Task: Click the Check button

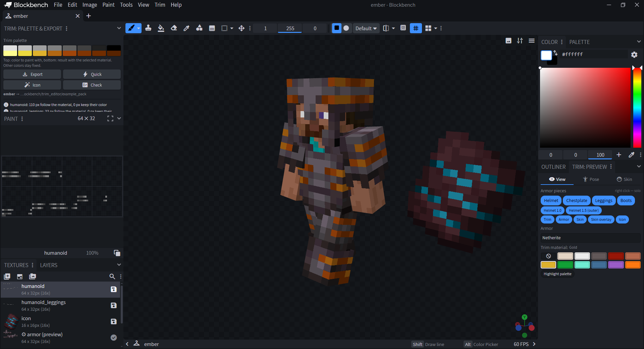Action: pyautogui.click(x=92, y=85)
